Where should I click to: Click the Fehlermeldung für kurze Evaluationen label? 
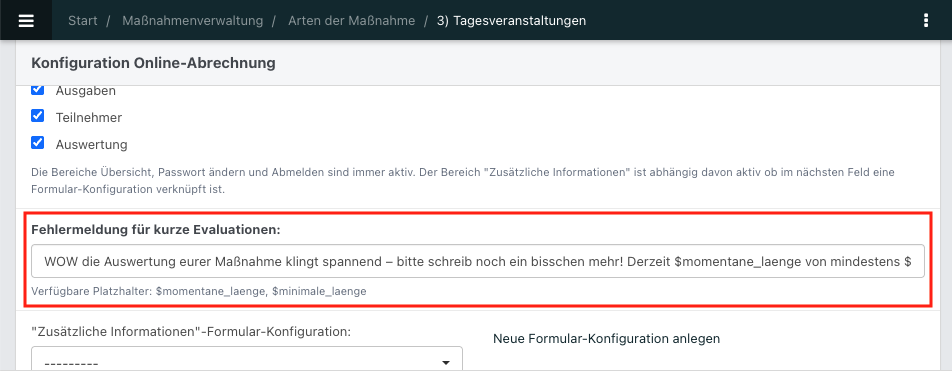(x=156, y=230)
